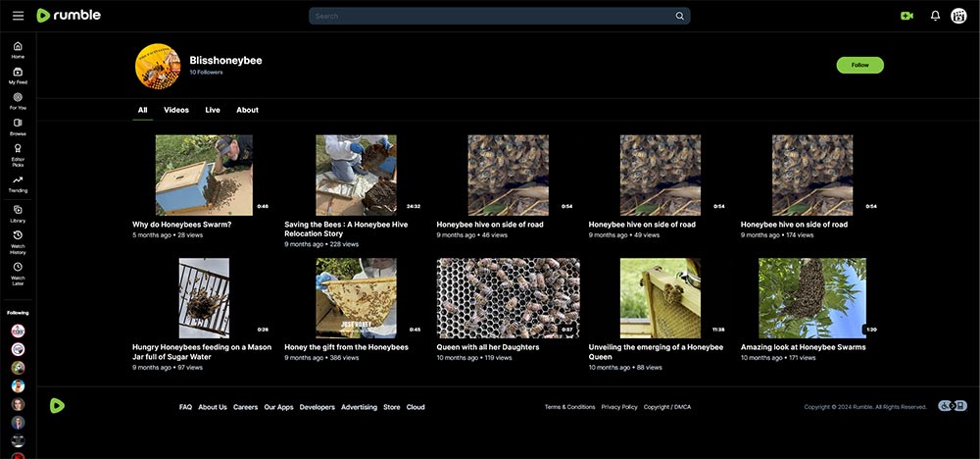Open Honeybee hive video with 174 views
This screenshot has width=980, height=459.
[x=812, y=176]
